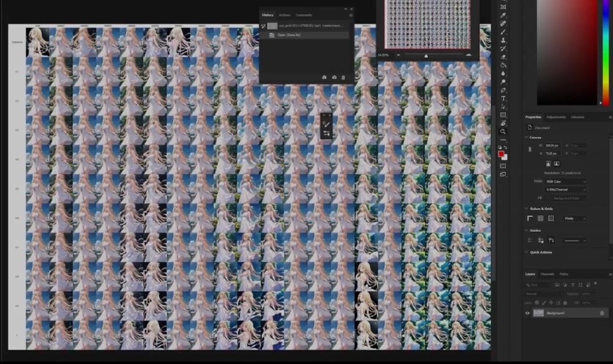Switch to the Channels tab

[x=548, y=274]
